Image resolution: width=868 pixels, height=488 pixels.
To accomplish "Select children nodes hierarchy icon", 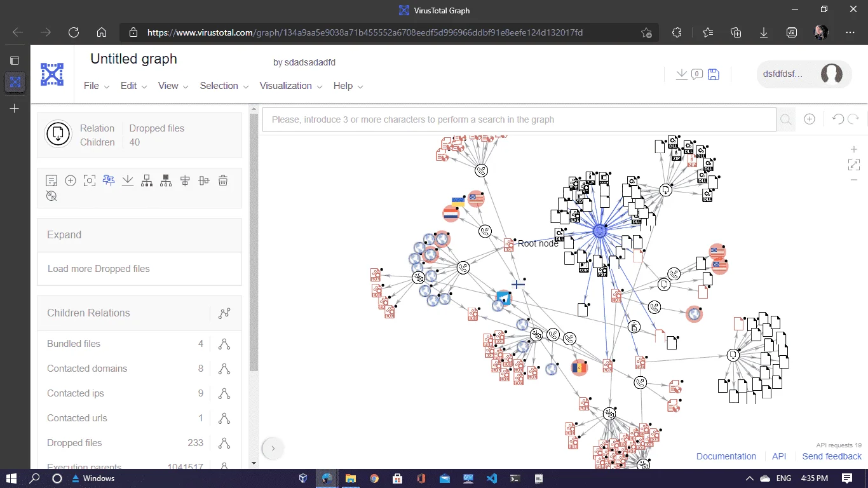I will 147,181.
